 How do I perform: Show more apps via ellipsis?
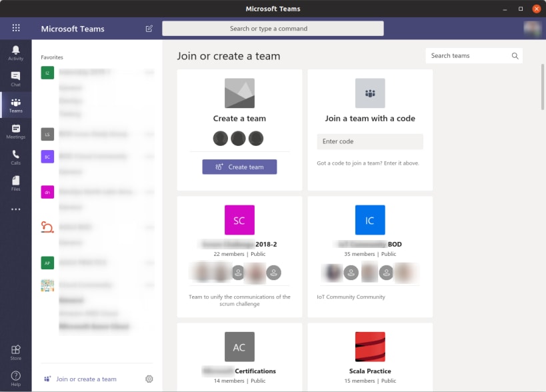[x=16, y=209]
